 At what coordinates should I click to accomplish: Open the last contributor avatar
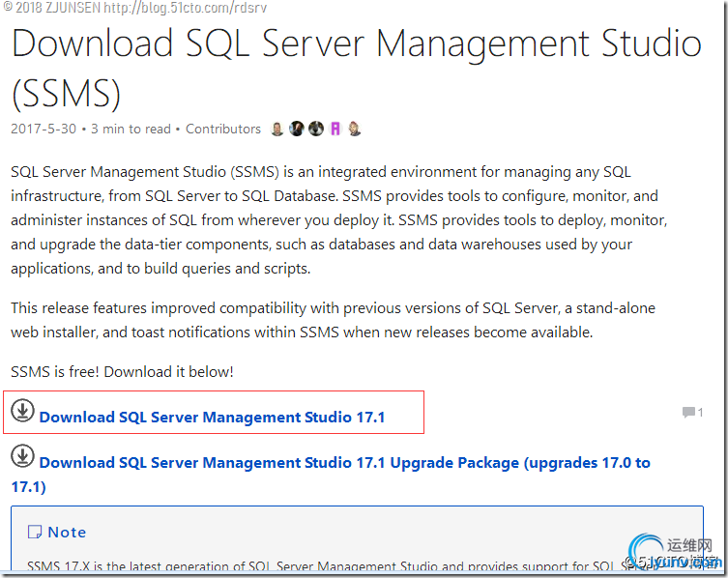click(x=355, y=129)
